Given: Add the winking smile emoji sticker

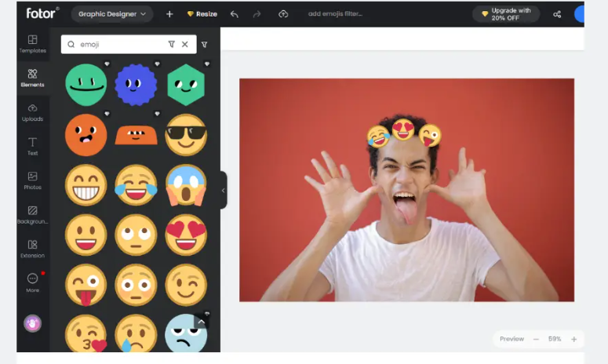Looking at the screenshot, I should pos(186,285).
